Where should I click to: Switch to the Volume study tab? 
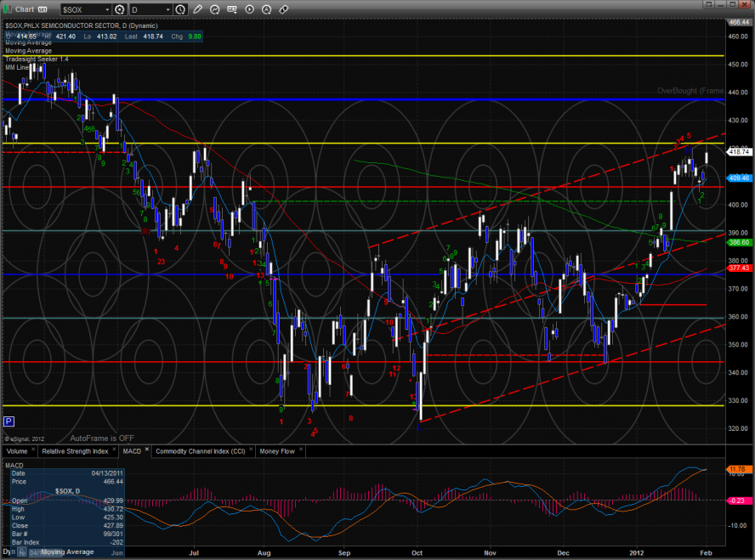[x=17, y=451]
